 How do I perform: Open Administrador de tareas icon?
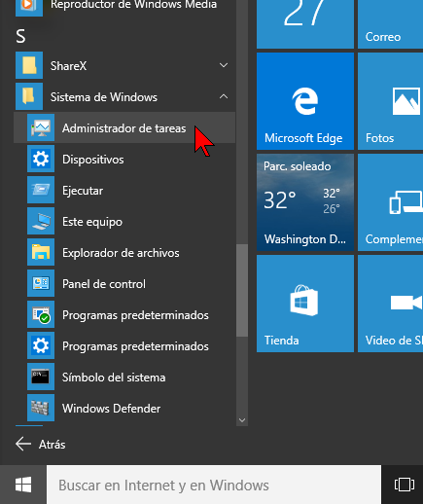click(41, 128)
